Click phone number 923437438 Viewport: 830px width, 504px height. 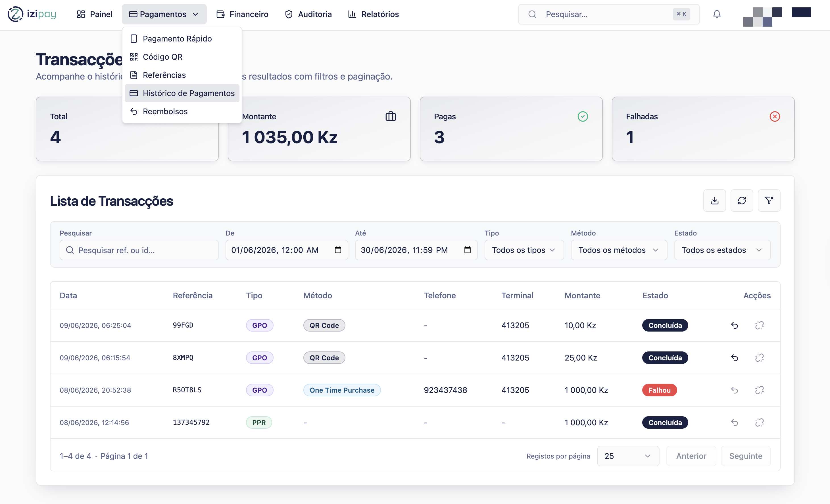click(x=445, y=390)
